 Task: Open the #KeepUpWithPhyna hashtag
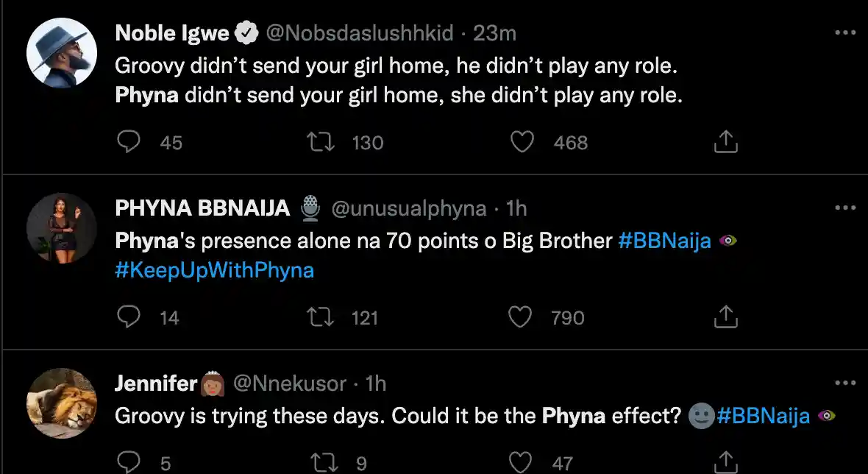(214, 270)
